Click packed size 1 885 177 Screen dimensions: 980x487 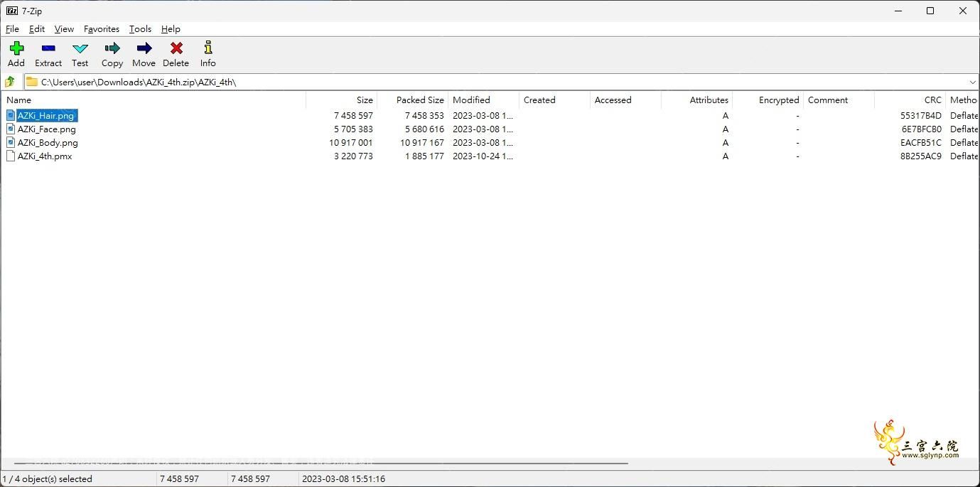pyautogui.click(x=424, y=156)
